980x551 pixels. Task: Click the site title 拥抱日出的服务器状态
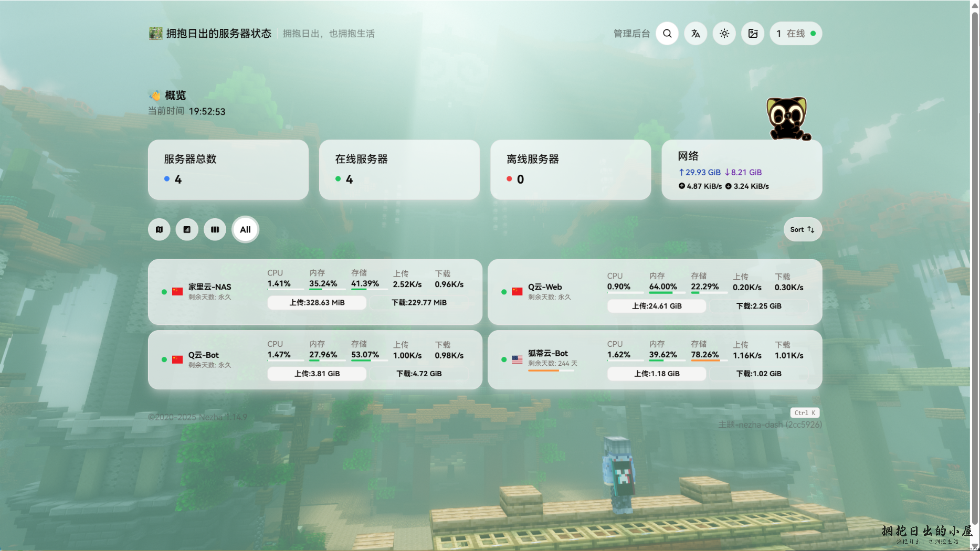pyautogui.click(x=218, y=33)
